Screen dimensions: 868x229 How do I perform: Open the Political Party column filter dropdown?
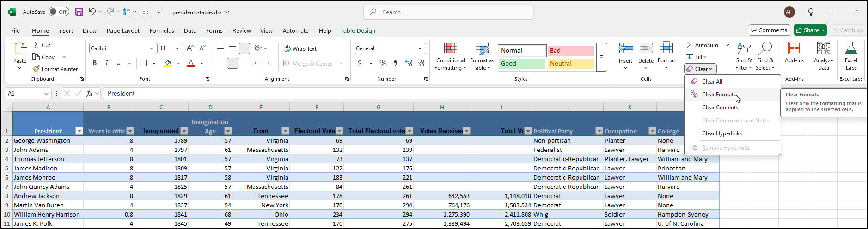pyautogui.click(x=599, y=131)
